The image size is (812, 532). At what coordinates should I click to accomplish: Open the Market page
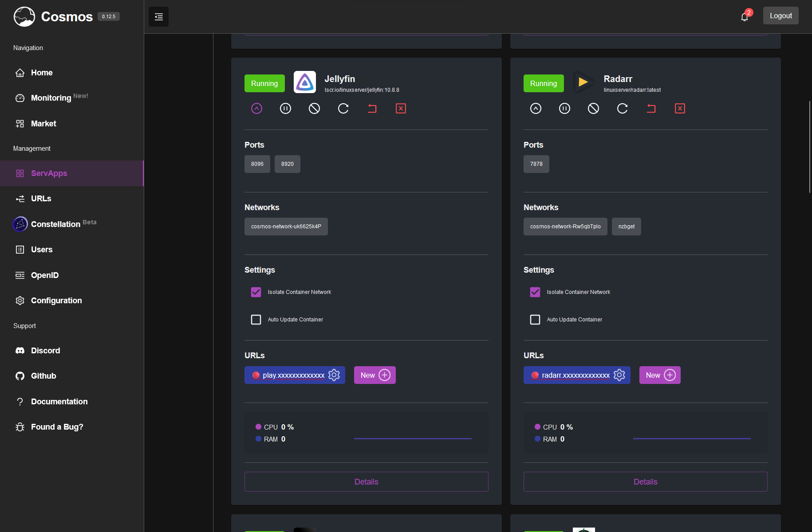click(x=72, y=124)
